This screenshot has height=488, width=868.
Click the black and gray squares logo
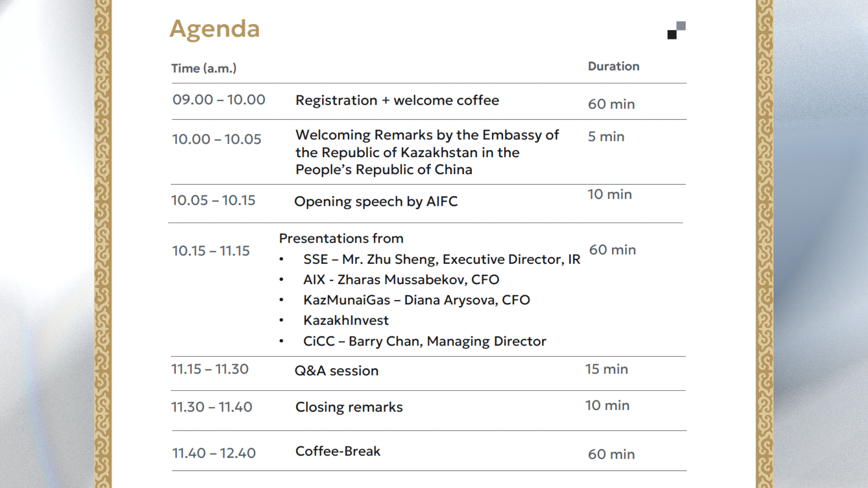(x=676, y=30)
